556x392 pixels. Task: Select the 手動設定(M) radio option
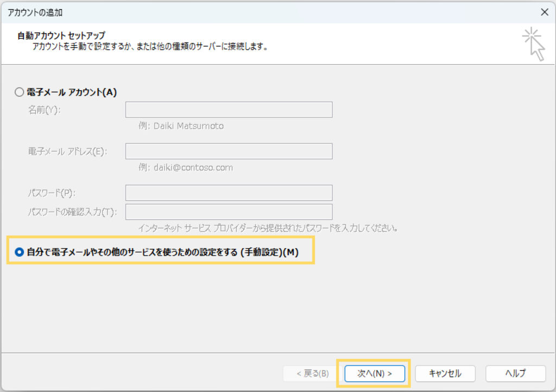click(x=20, y=252)
